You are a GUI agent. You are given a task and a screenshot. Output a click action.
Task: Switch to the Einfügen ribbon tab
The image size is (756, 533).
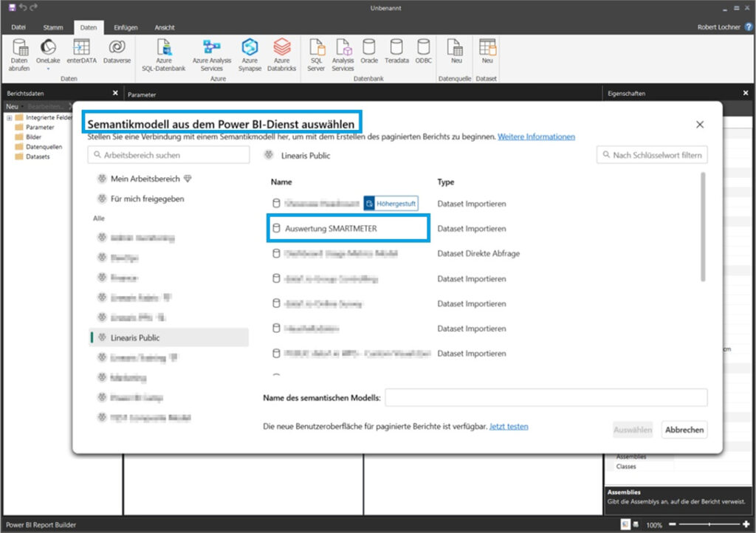click(x=125, y=27)
